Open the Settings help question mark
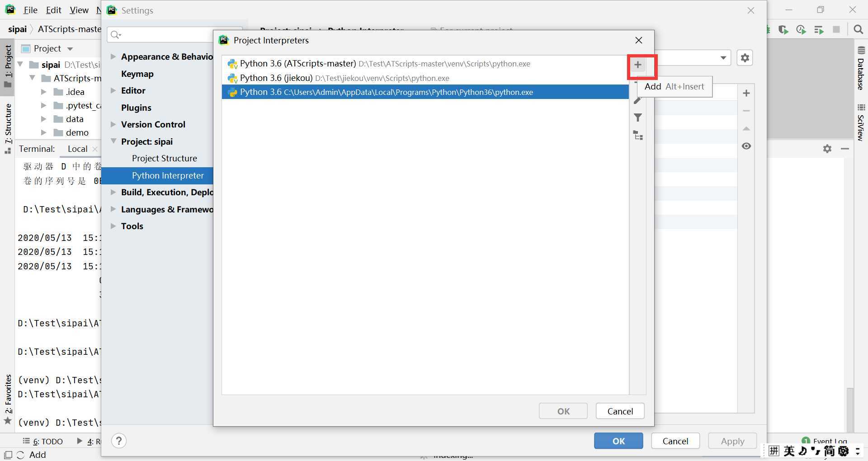 (x=119, y=441)
